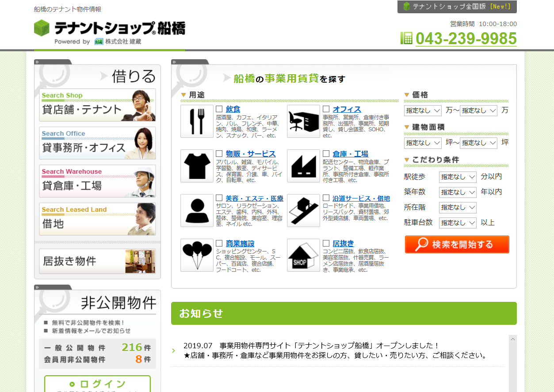Click the balloons commercial facility icon
The height and width of the screenshot is (392, 554).
click(x=197, y=255)
